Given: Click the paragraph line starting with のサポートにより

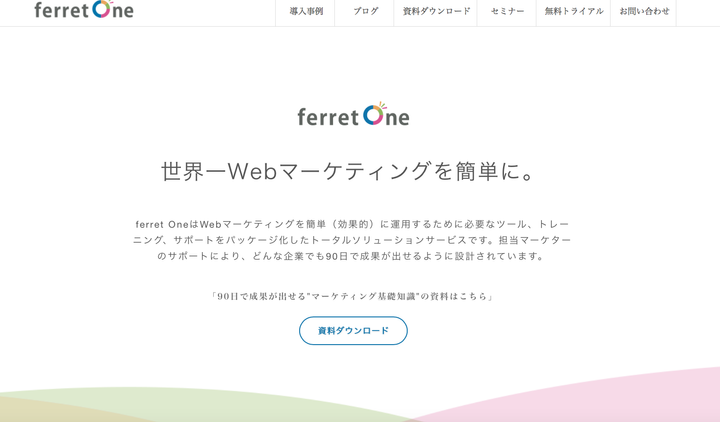Looking at the screenshot, I should pyautogui.click(x=352, y=256).
